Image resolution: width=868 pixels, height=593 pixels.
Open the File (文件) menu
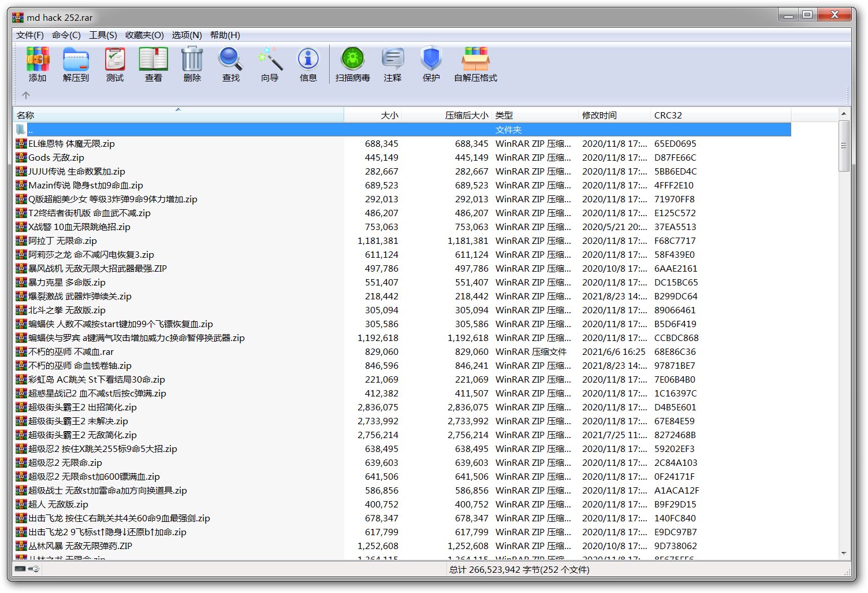[x=30, y=35]
